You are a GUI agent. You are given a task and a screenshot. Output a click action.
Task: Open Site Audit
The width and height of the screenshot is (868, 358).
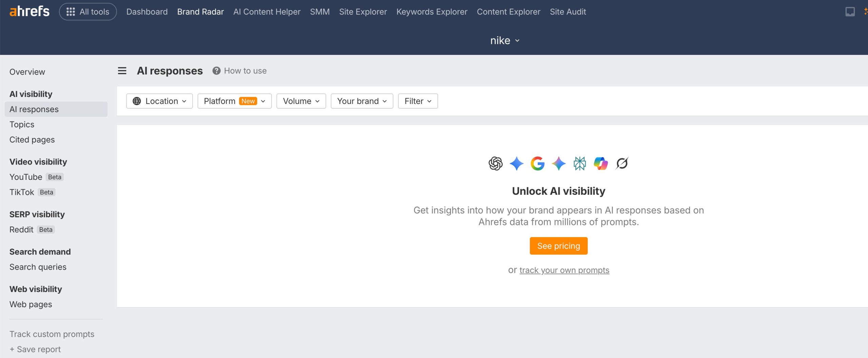[x=568, y=12]
